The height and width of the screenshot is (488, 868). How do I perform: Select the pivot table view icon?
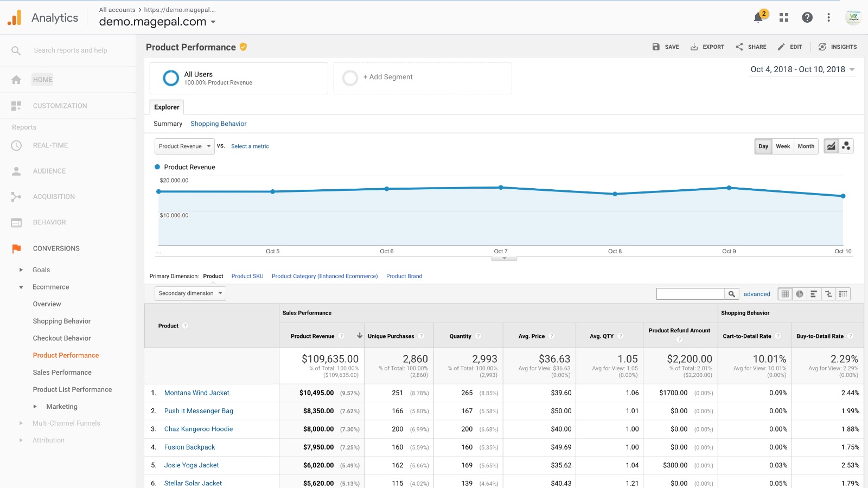(x=843, y=294)
